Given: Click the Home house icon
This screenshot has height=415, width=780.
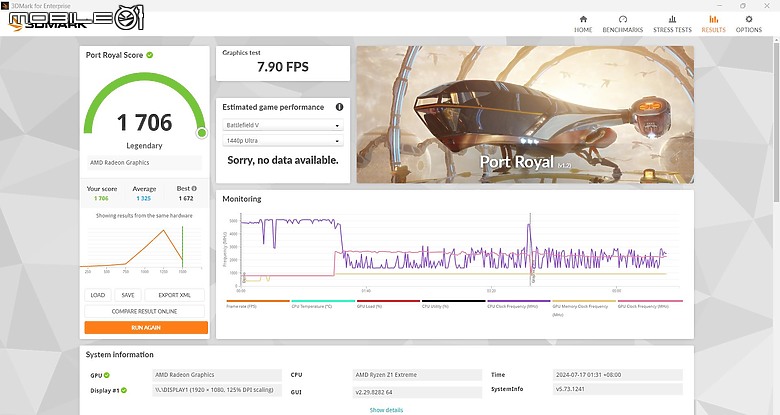Looking at the screenshot, I should pos(583,19).
